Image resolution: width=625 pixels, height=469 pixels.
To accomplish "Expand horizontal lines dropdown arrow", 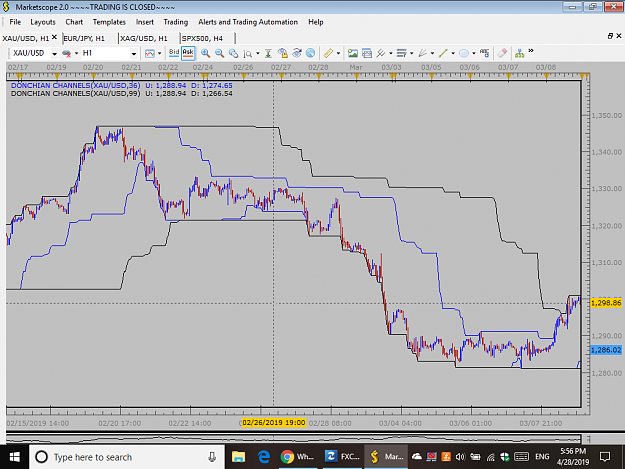I will click(x=411, y=53).
